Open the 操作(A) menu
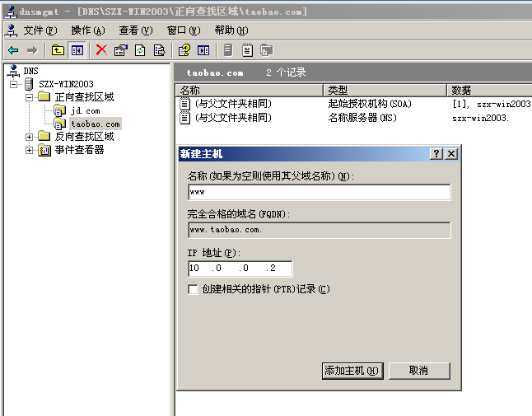Screen dimensions: 532x416 pos(88,30)
